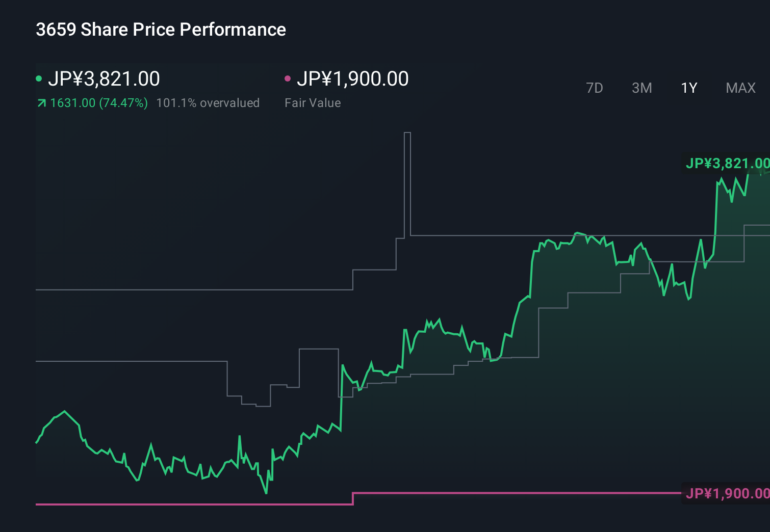
Task: Click the 1631.00 (74.47%) gain indicator
Action: click(x=98, y=103)
